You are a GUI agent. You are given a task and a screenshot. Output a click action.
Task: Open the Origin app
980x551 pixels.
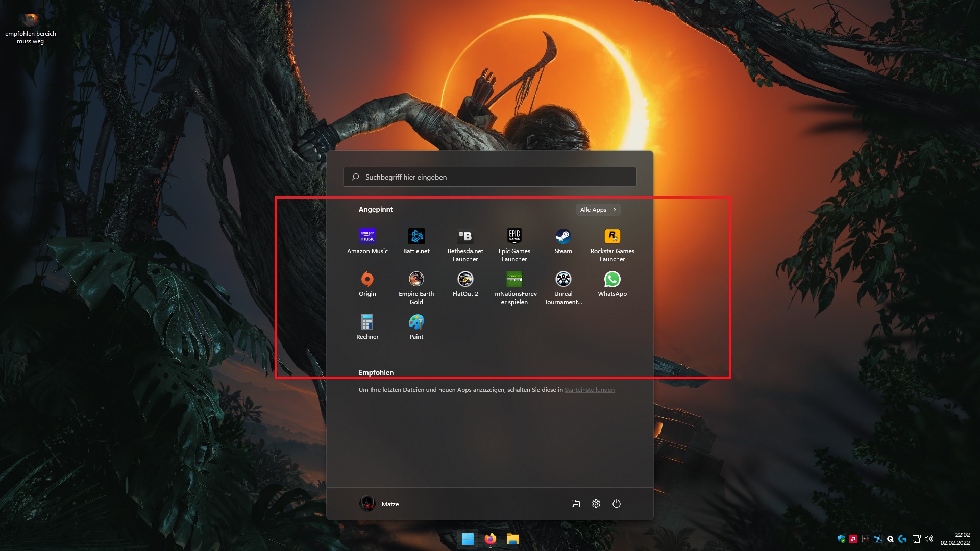click(x=367, y=284)
